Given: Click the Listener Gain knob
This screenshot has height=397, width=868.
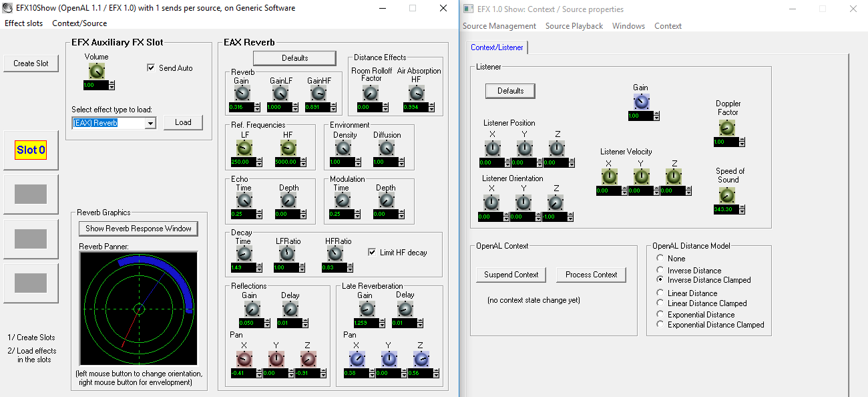Looking at the screenshot, I should (640, 102).
